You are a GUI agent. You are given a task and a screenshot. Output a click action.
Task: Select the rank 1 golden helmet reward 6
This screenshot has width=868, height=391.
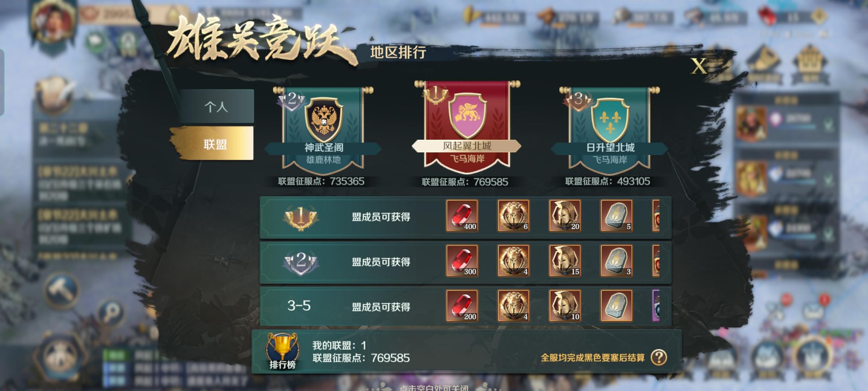pyautogui.click(x=514, y=215)
